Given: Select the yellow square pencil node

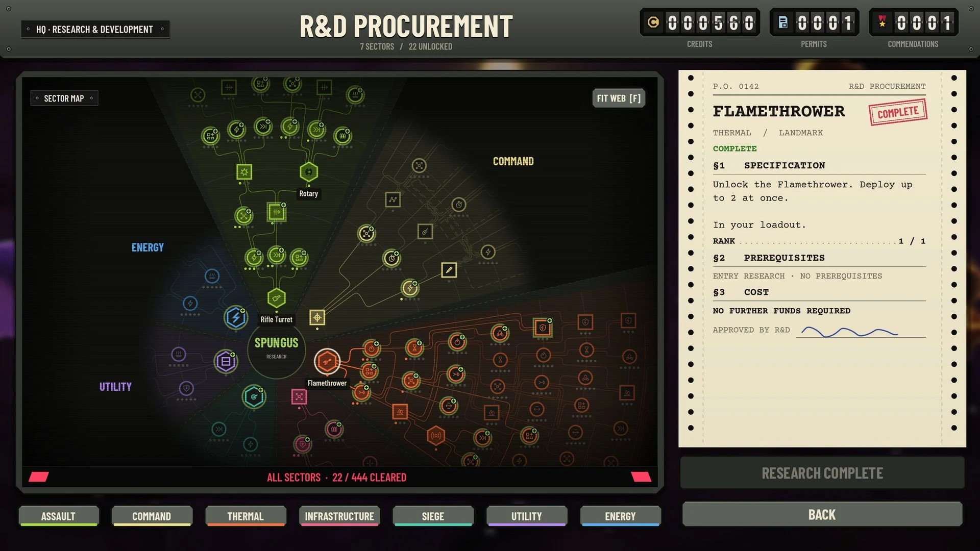Looking at the screenshot, I should (449, 270).
